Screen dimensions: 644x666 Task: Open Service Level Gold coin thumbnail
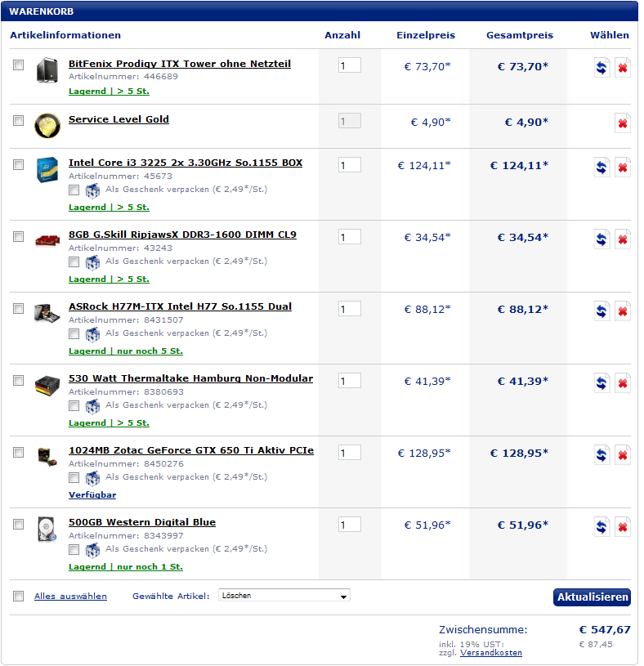click(47, 125)
